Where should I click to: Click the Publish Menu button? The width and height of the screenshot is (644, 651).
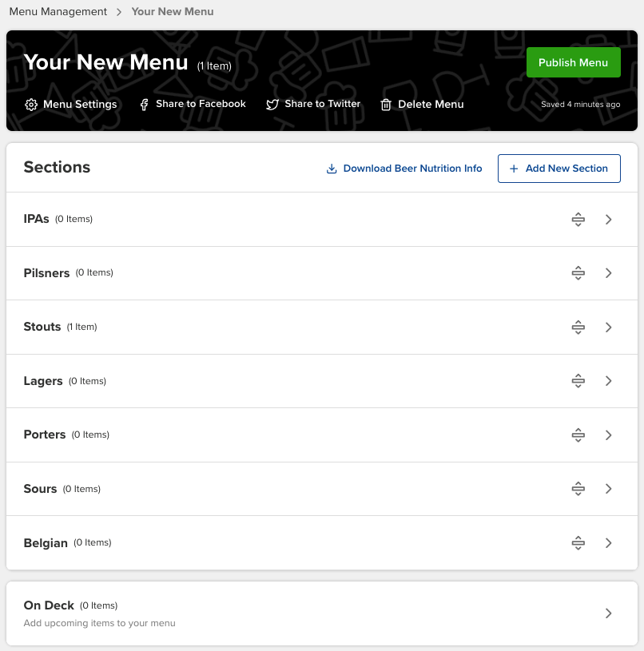tap(573, 62)
